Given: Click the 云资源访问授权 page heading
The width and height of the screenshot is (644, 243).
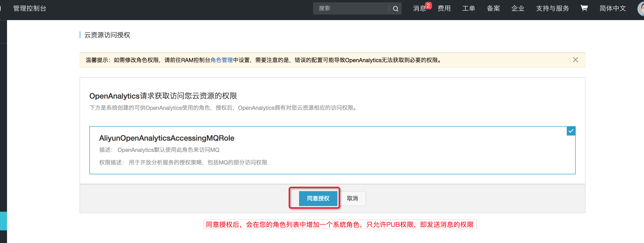Looking at the screenshot, I should 107,35.
